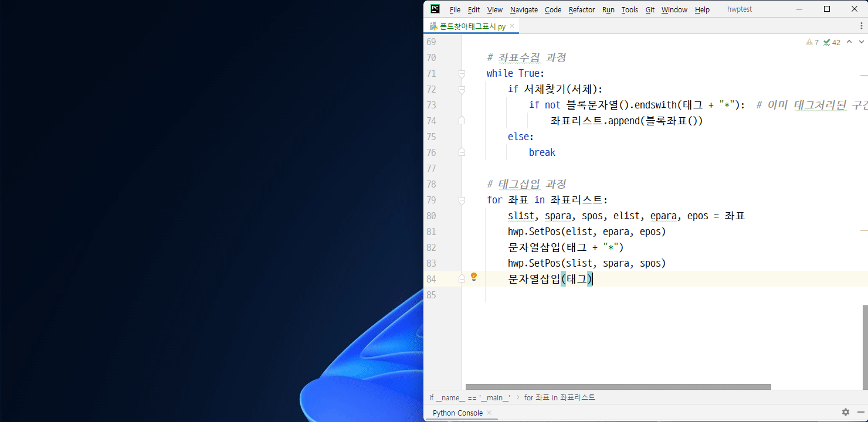The width and height of the screenshot is (868, 422).
Task: Jump to previous highlighted error arrow
Action: click(x=849, y=42)
